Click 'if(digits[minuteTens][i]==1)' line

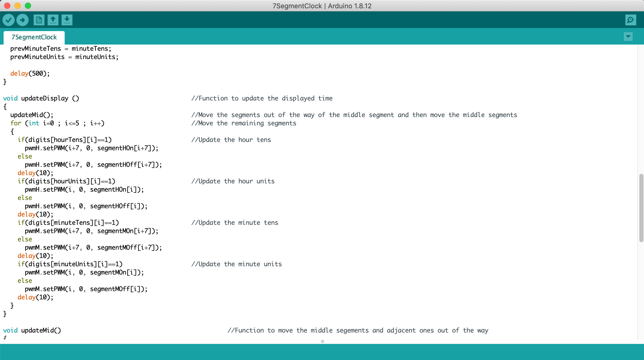(68, 223)
